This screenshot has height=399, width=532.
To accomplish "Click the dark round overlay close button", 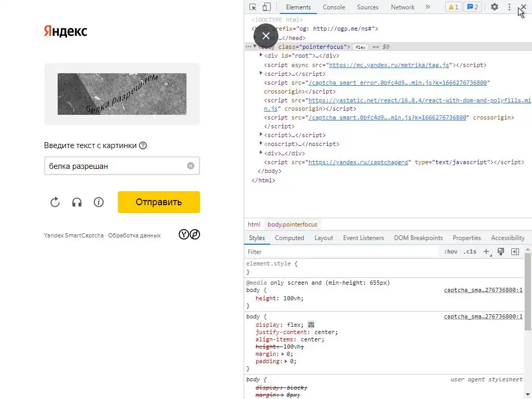I will (x=266, y=36).
